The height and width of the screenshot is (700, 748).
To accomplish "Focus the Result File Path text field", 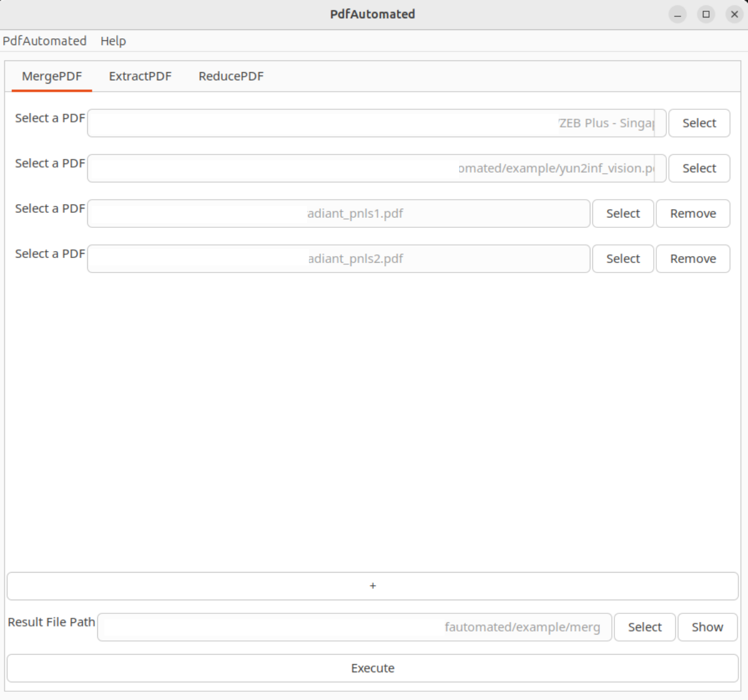I will pos(354,627).
